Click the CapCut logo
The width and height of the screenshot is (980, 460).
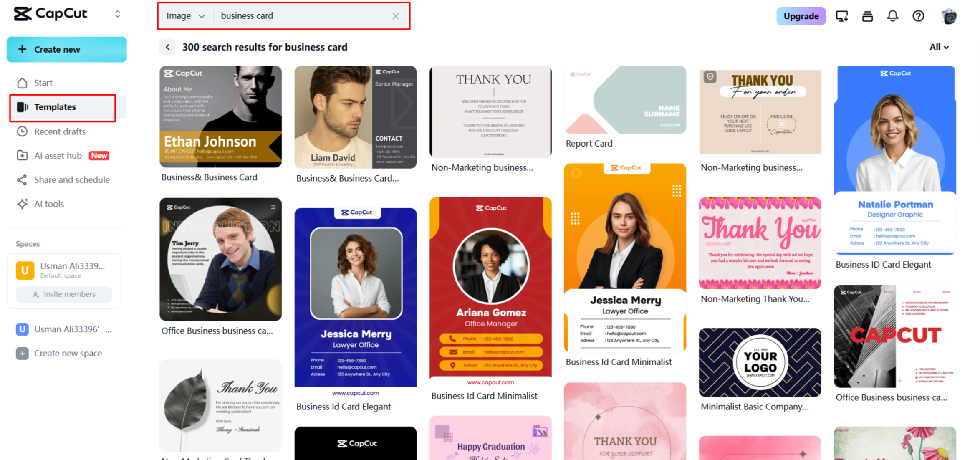[x=50, y=14]
